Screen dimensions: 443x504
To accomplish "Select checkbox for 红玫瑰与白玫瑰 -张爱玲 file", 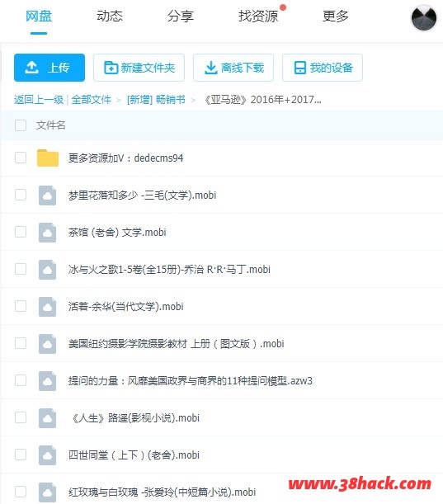I will point(21,492).
